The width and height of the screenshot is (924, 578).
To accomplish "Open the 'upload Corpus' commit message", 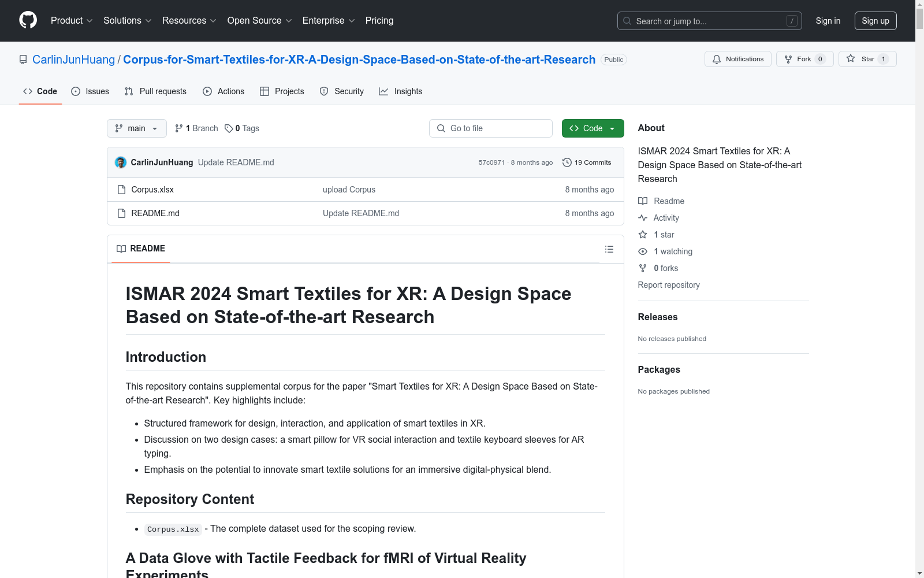I will 349,190.
